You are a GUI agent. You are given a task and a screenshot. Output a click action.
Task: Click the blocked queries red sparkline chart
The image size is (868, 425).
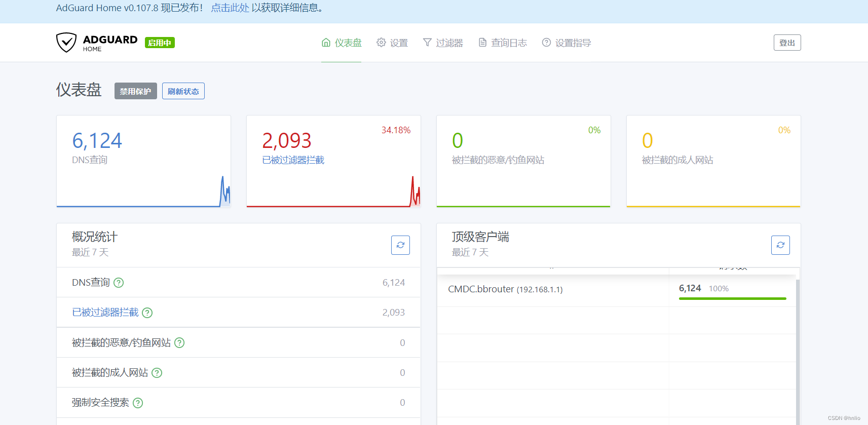(333, 191)
